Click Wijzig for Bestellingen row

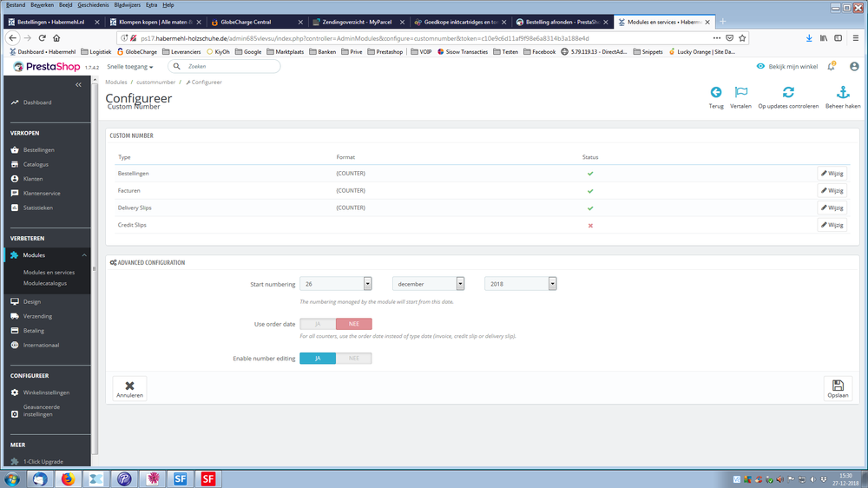tap(832, 174)
